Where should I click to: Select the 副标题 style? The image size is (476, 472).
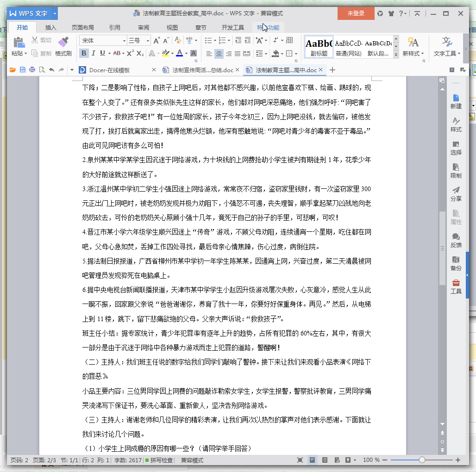pos(319,48)
